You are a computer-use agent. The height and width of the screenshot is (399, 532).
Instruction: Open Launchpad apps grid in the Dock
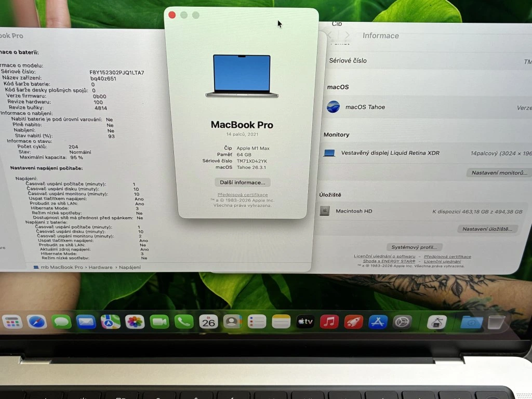12,322
